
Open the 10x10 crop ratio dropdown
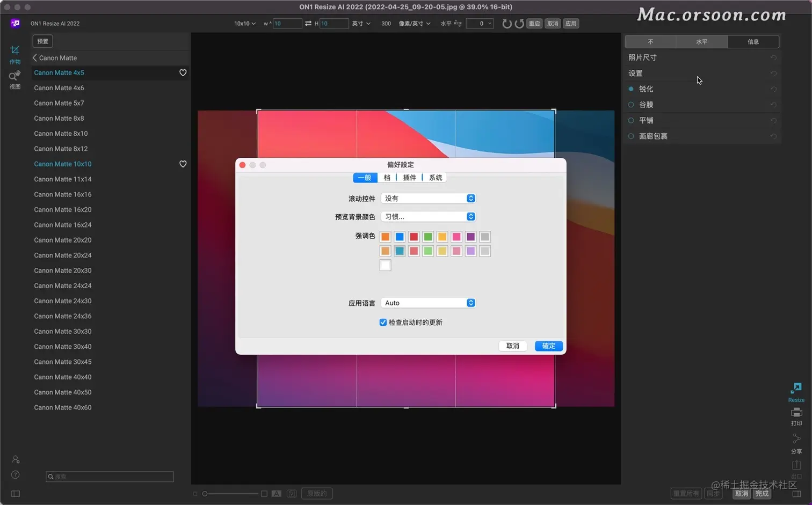pos(245,24)
